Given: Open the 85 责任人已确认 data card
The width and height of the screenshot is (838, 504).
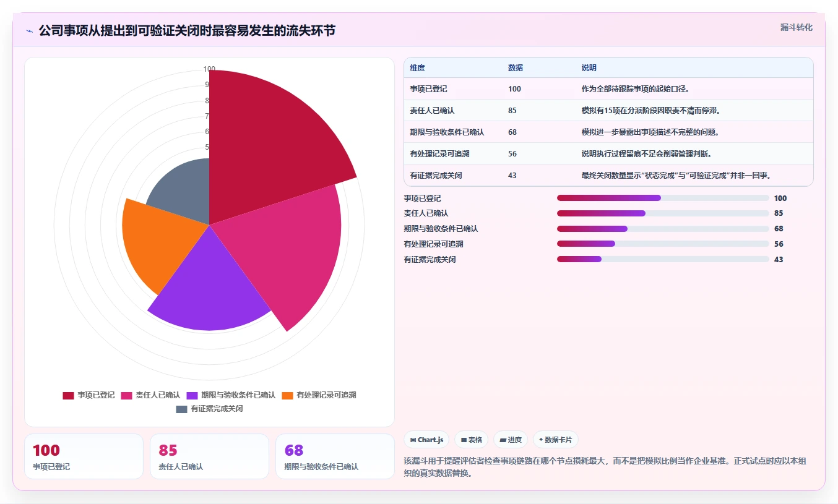Looking at the screenshot, I should (209, 456).
